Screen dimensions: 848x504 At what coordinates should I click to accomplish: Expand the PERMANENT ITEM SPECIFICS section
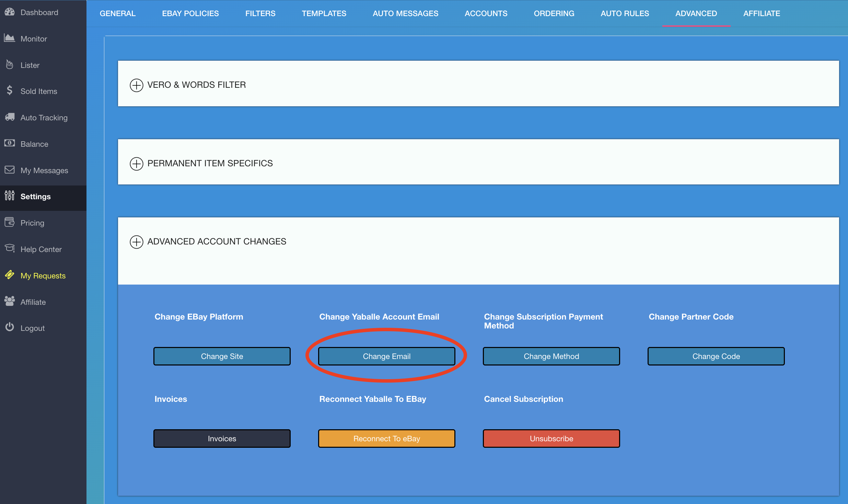pyautogui.click(x=137, y=164)
